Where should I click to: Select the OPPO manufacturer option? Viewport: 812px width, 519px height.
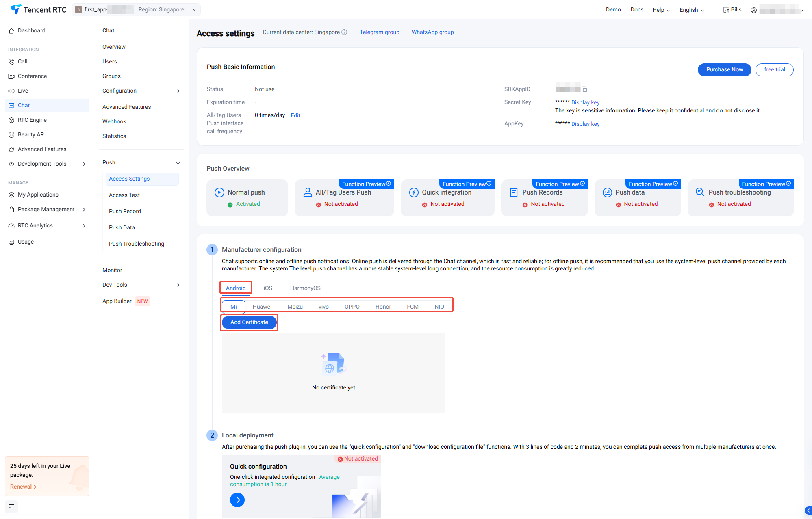point(352,307)
